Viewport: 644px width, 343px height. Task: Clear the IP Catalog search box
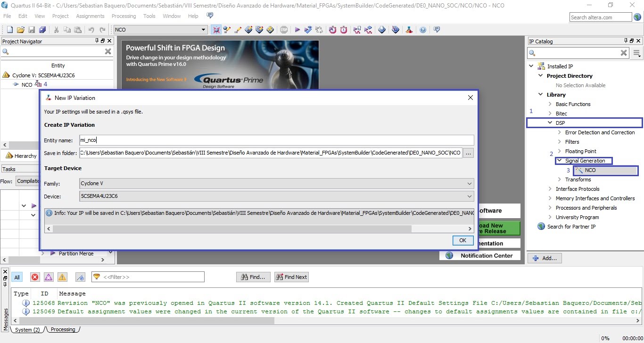pyautogui.click(x=624, y=53)
